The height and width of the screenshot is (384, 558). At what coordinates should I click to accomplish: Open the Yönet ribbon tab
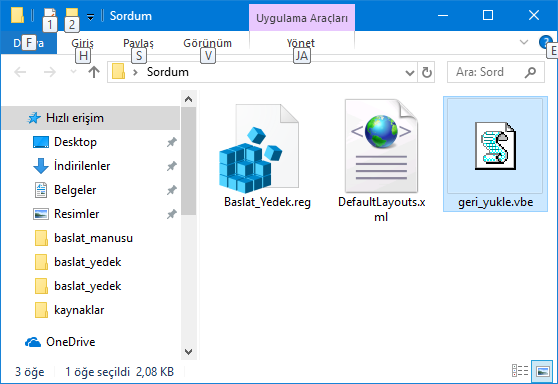pos(301,43)
